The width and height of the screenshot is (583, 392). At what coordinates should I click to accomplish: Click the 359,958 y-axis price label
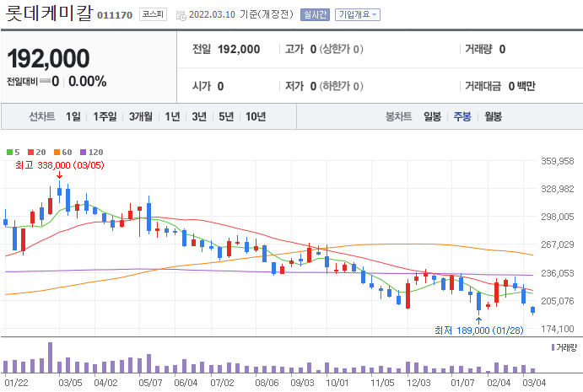[558, 161]
